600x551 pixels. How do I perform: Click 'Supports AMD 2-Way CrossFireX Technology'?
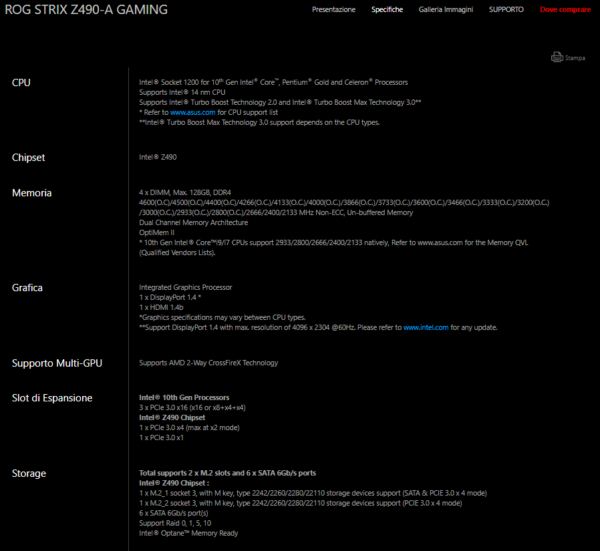(209, 363)
